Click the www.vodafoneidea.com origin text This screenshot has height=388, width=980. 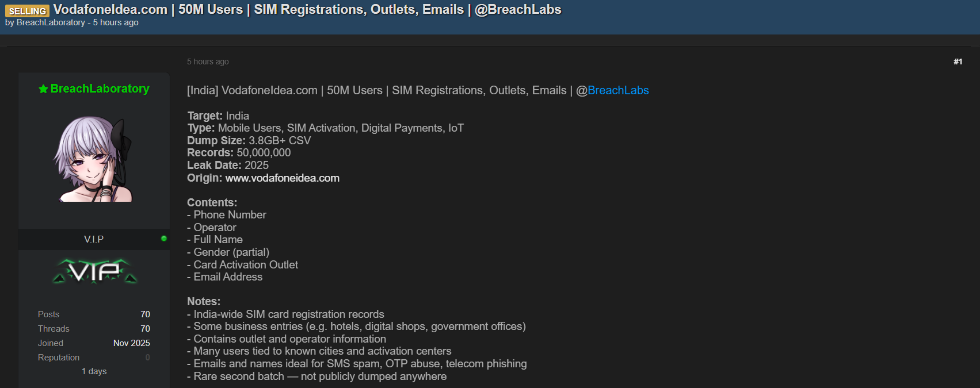click(x=282, y=178)
